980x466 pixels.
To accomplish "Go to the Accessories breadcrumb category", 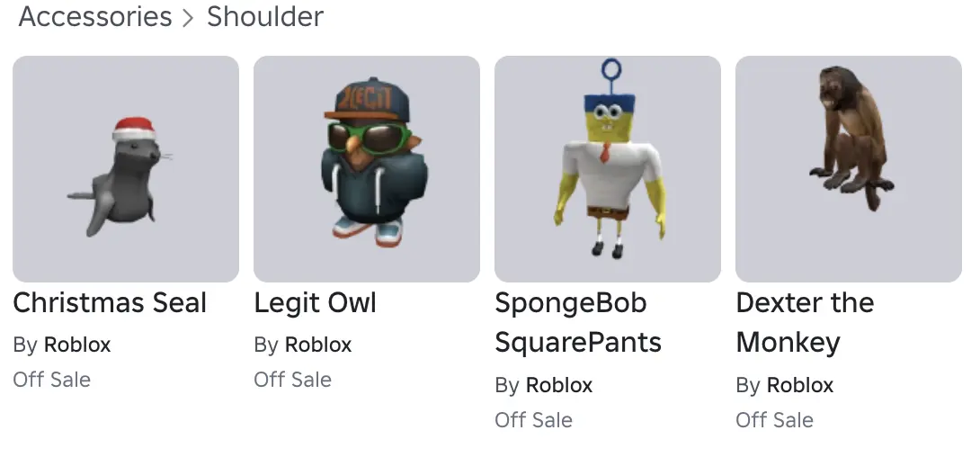I will [x=95, y=16].
